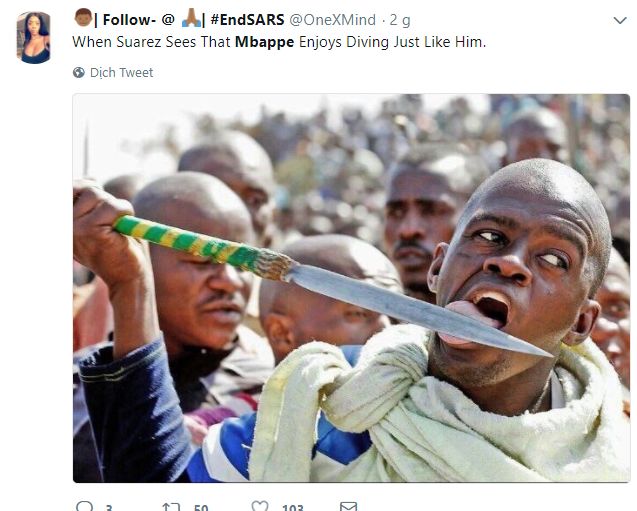Click the reply count 3

tap(109, 507)
